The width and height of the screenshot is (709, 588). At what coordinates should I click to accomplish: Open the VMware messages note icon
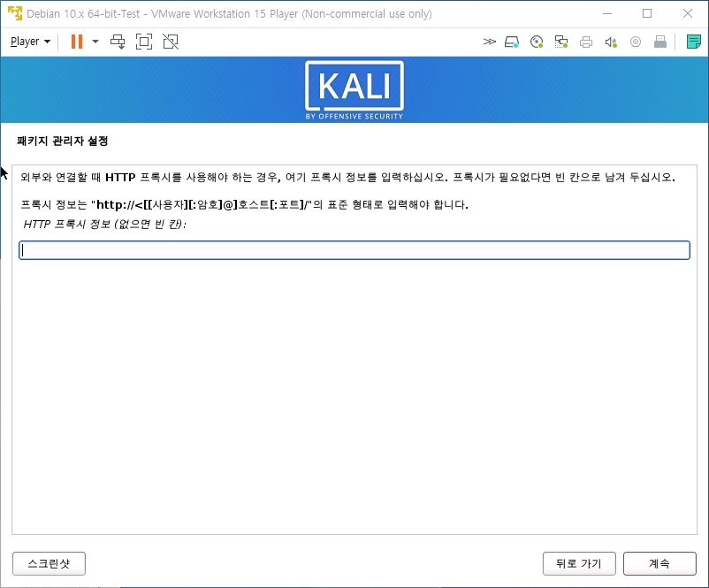tap(694, 42)
